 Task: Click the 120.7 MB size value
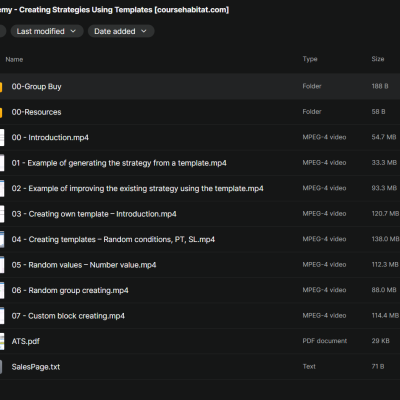(x=385, y=214)
